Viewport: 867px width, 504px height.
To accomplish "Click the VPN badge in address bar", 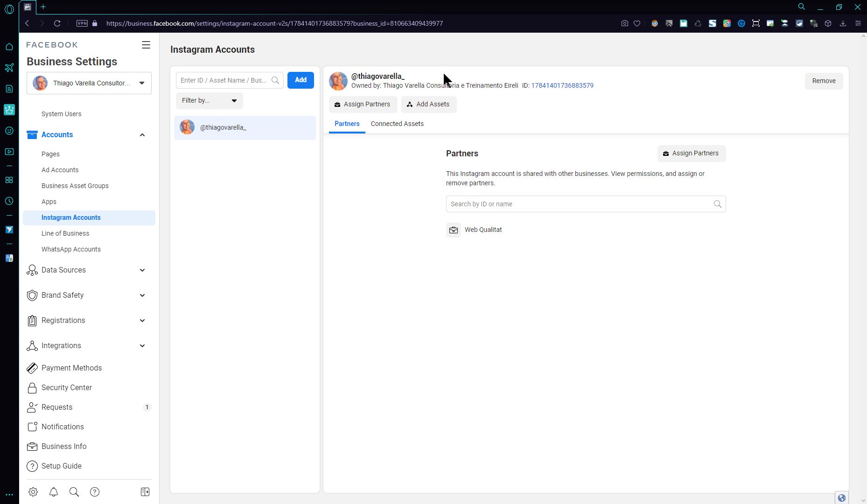I will pos(82,23).
